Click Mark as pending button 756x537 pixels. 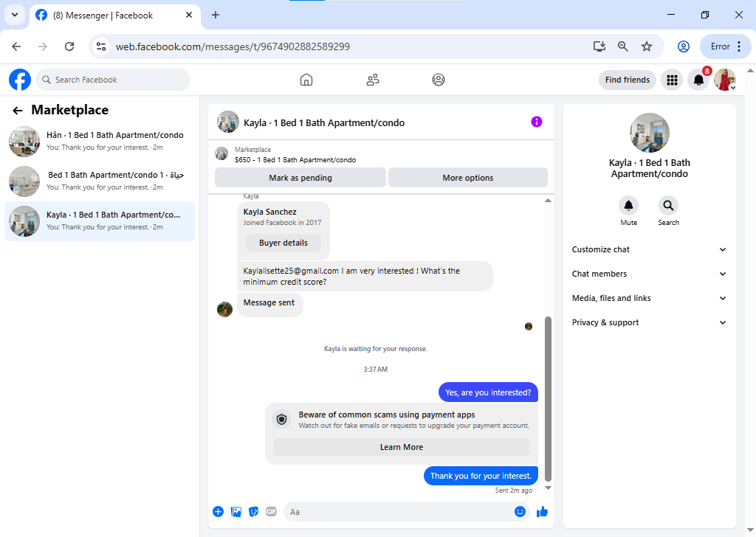[x=300, y=178]
